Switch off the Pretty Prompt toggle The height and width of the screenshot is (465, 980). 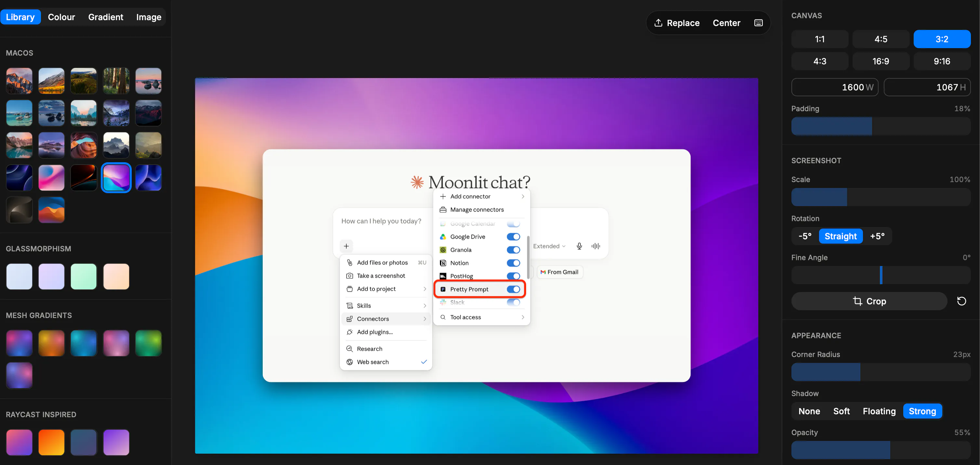click(513, 289)
